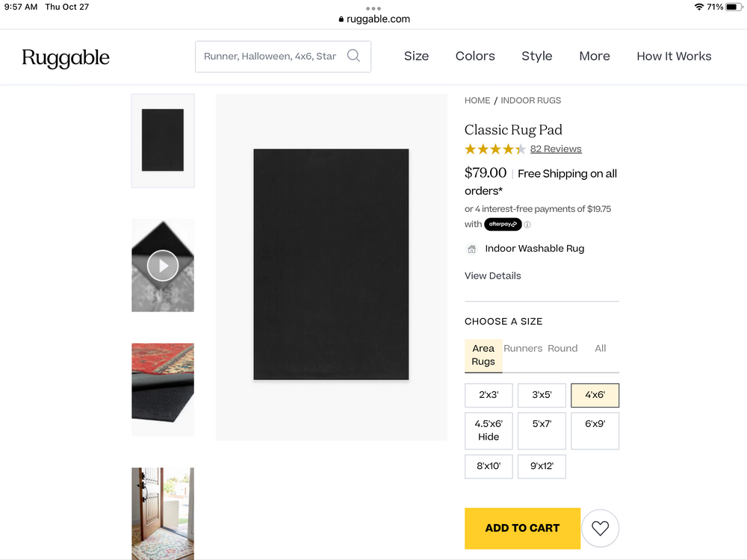
Task: Select the 2'x3' size option
Action: pyautogui.click(x=489, y=395)
